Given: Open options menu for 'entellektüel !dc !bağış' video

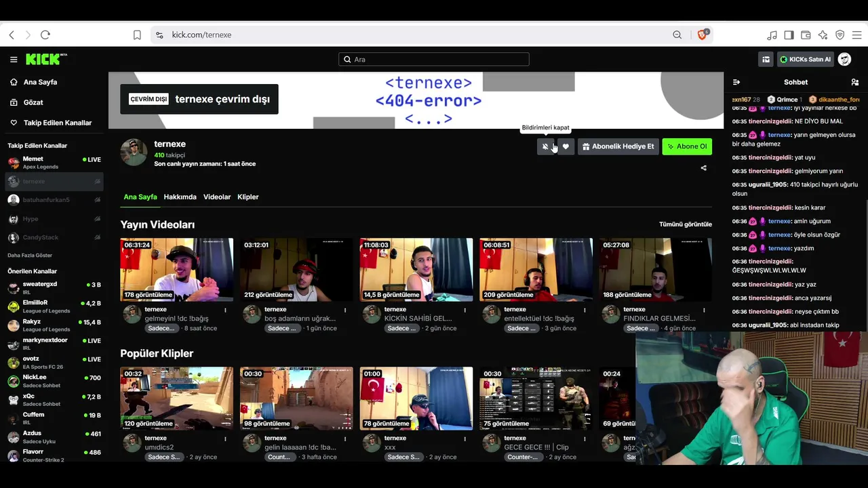Looking at the screenshot, I should 585,310.
